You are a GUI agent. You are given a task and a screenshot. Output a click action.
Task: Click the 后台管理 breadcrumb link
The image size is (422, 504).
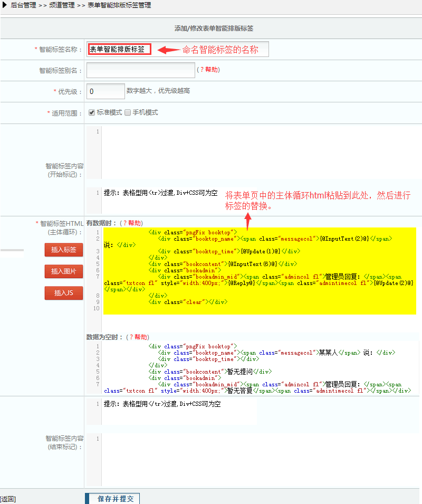click(24, 5)
